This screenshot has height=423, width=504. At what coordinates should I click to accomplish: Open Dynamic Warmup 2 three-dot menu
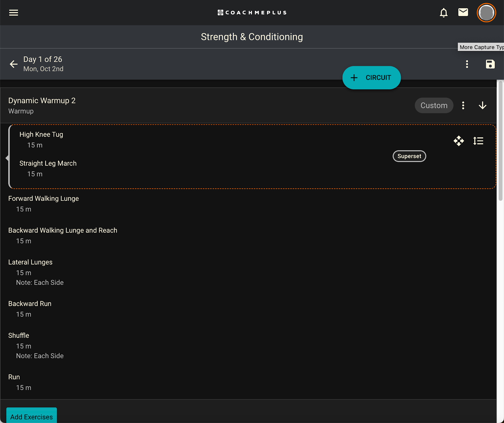tap(463, 105)
